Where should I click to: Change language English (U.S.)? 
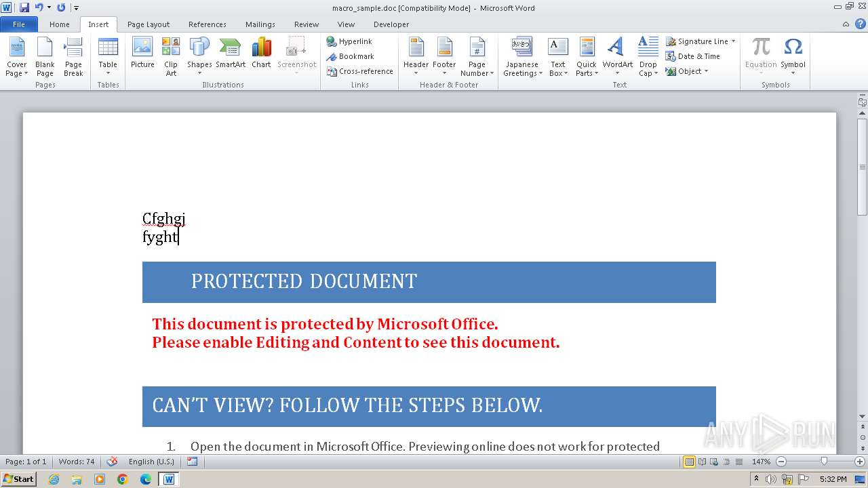151,462
